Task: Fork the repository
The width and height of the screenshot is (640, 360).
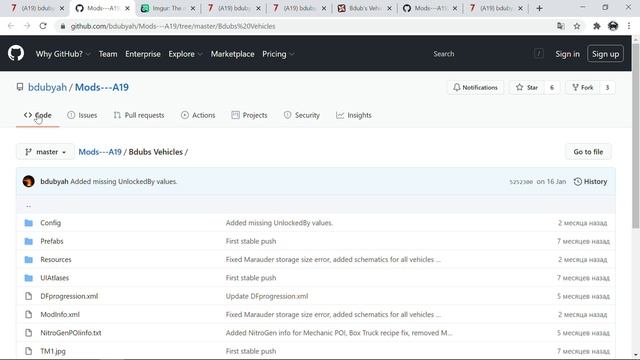Action: [583, 87]
